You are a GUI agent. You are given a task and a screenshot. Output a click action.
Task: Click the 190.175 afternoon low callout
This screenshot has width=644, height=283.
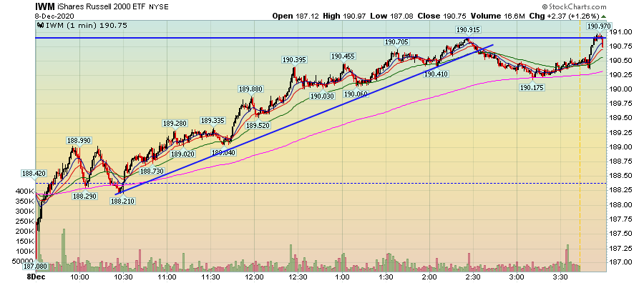point(532,87)
